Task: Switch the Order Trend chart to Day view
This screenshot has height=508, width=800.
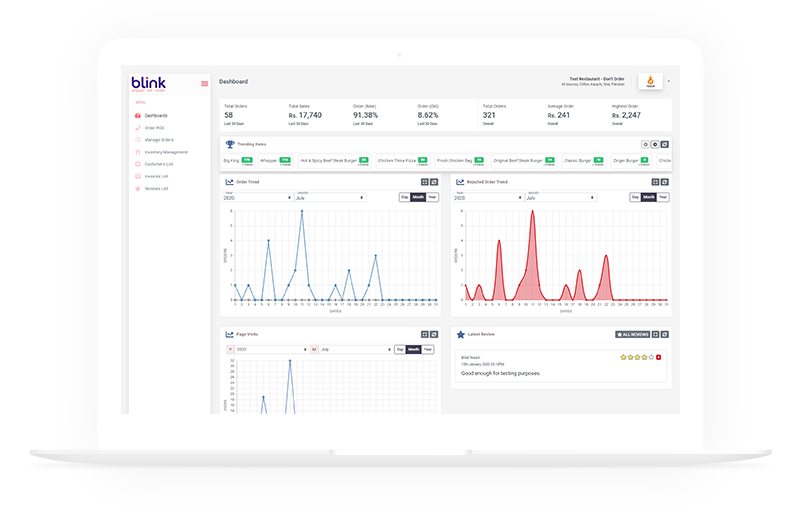Action: 404,197
